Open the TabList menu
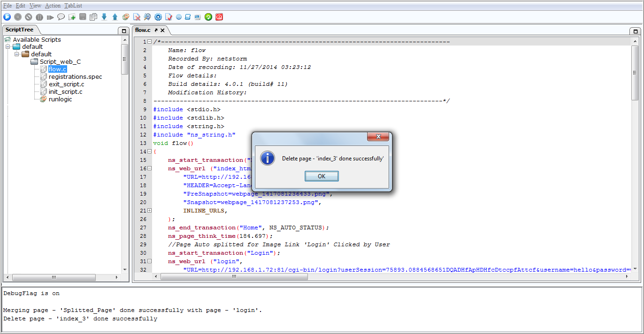Screen dimensions: 644x334 point(73,6)
